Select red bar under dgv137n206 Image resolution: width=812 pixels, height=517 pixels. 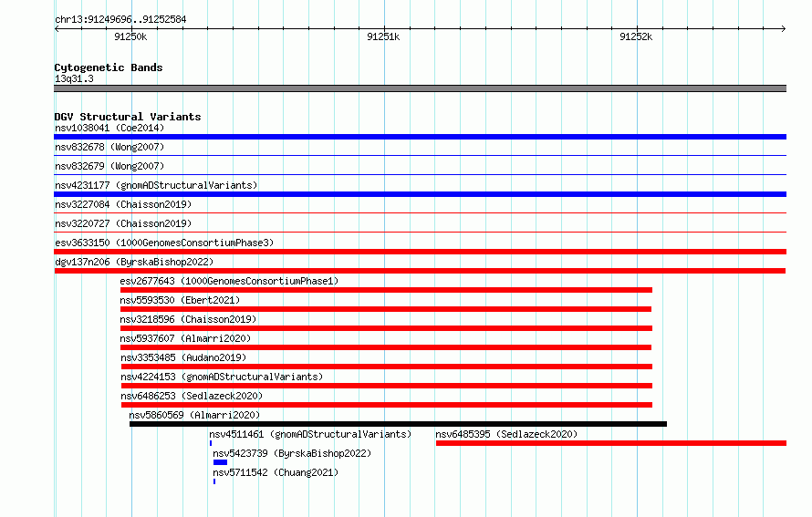tap(420, 271)
